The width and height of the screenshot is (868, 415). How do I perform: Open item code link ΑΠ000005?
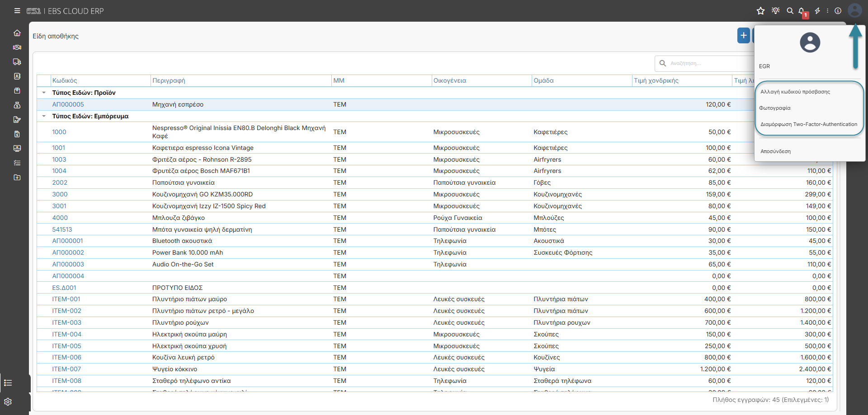(68, 104)
